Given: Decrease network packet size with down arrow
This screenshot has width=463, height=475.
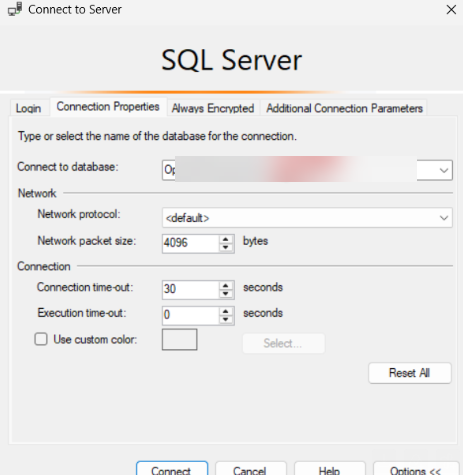Looking at the screenshot, I should [x=226, y=248].
